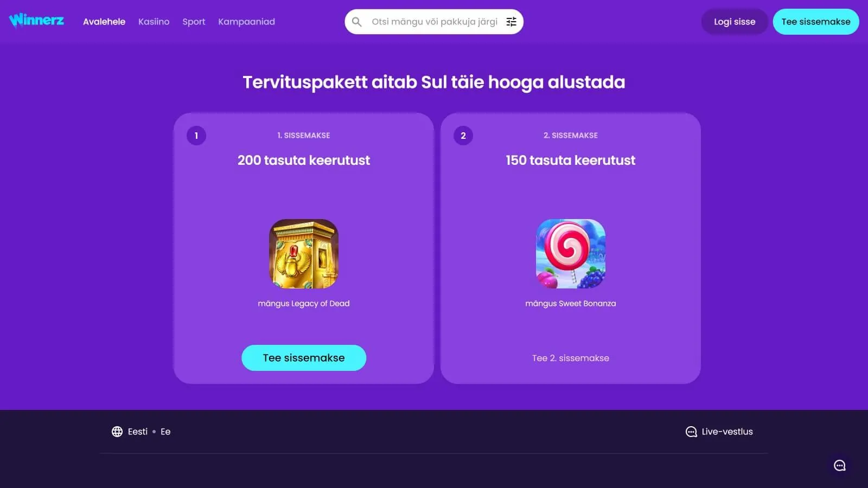Click the Winnerz logo
The height and width of the screenshot is (488, 868).
[36, 21]
